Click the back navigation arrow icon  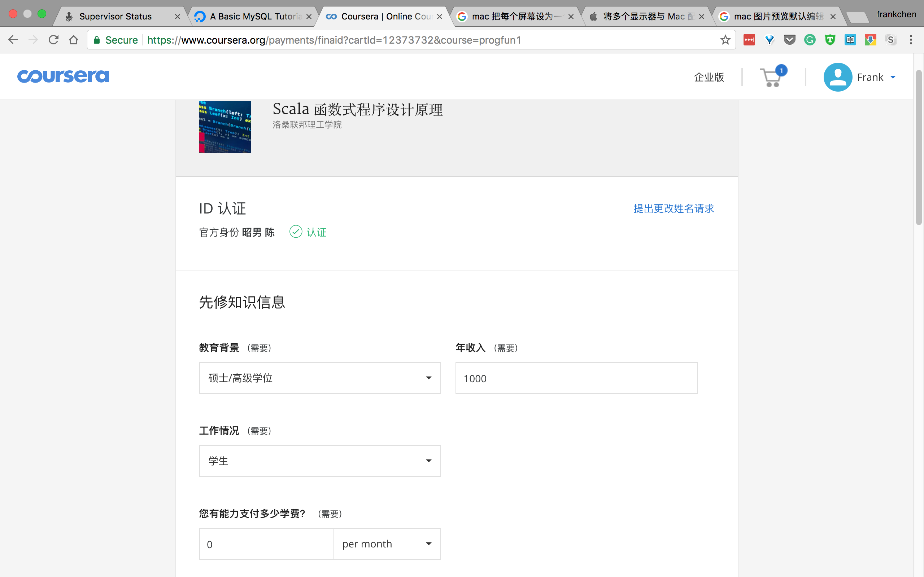click(13, 40)
